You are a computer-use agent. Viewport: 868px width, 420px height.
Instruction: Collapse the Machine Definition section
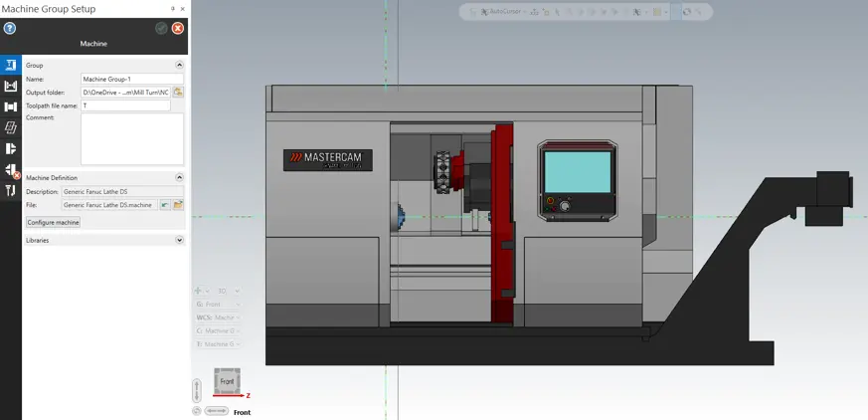tap(179, 178)
